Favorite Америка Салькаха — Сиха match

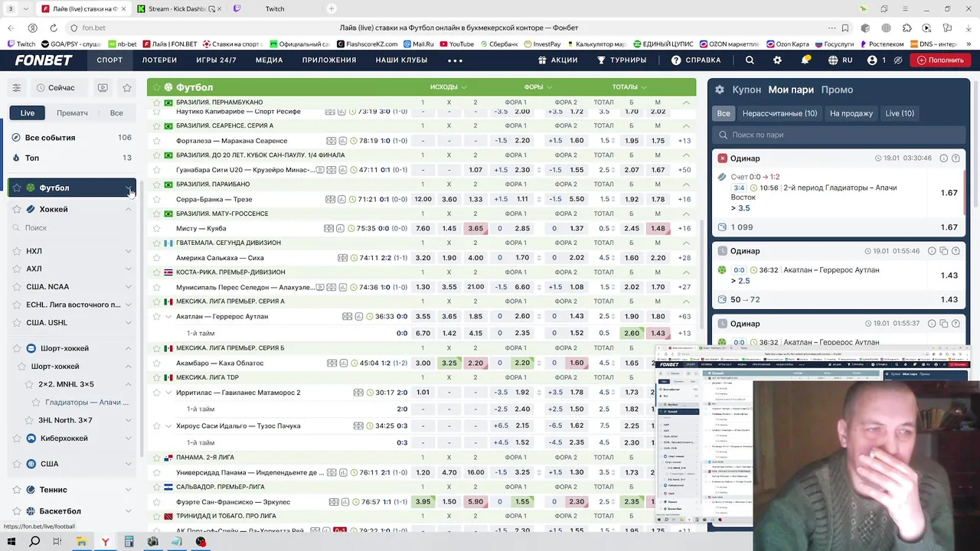click(x=157, y=258)
